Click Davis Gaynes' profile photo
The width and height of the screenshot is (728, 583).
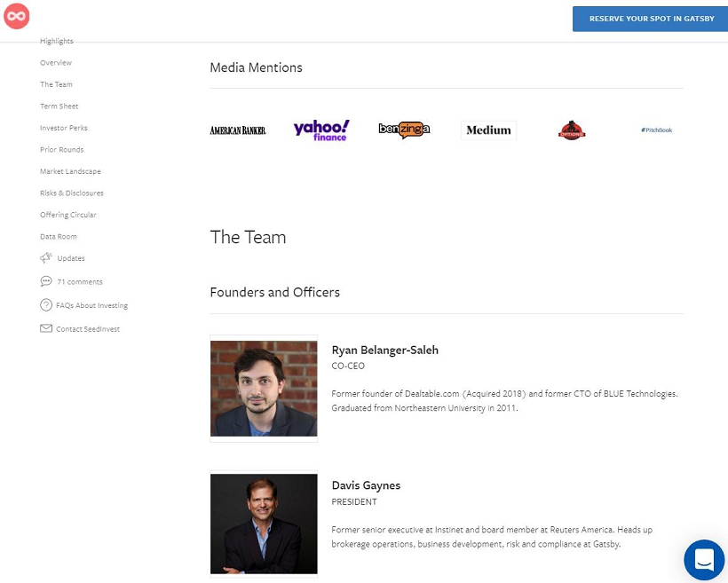pyautogui.click(x=264, y=524)
